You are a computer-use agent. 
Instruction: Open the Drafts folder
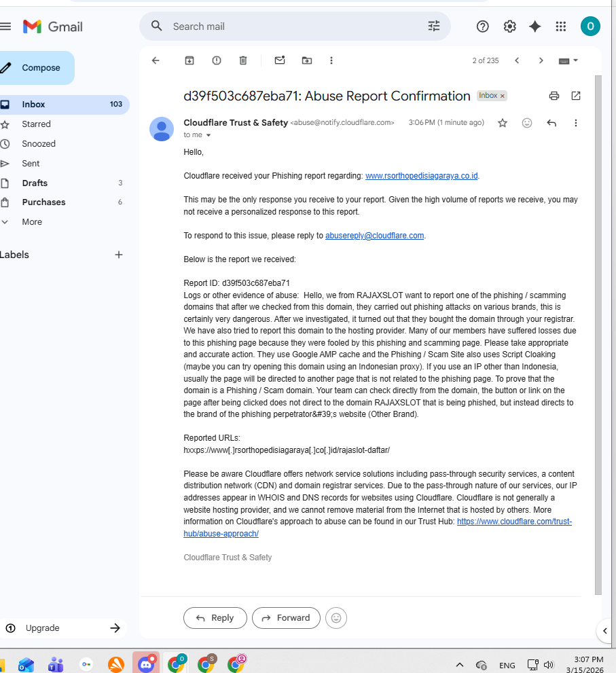pyautogui.click(x=65, y=183)
